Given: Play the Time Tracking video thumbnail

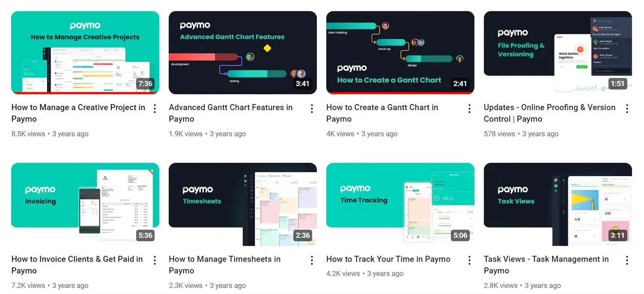Looking at the screenshot, I should click(400, 204).
